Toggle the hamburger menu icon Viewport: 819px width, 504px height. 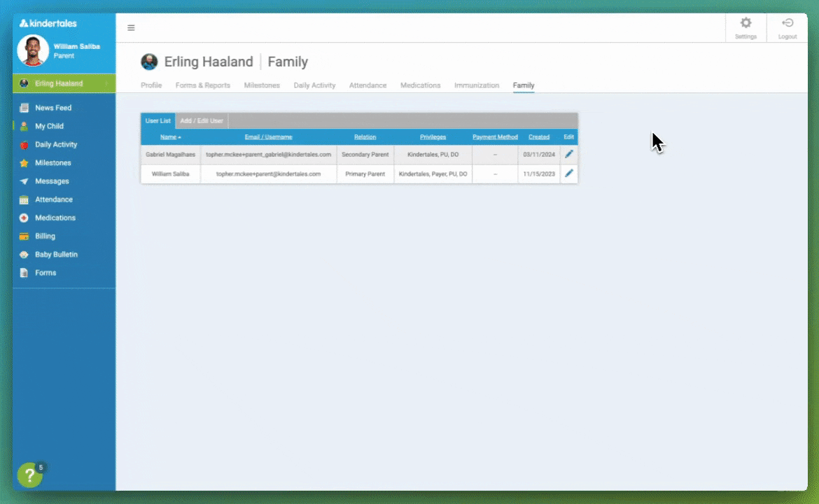tap(131, 28)
